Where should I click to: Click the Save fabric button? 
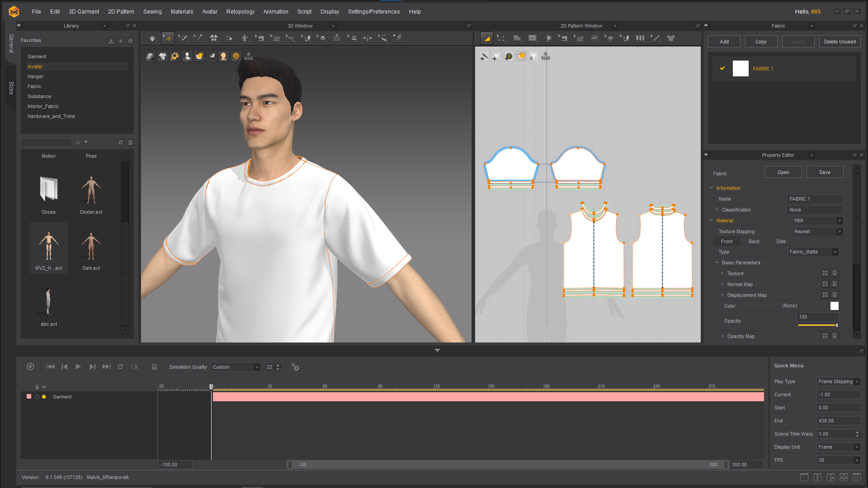[x=825, y=172]
